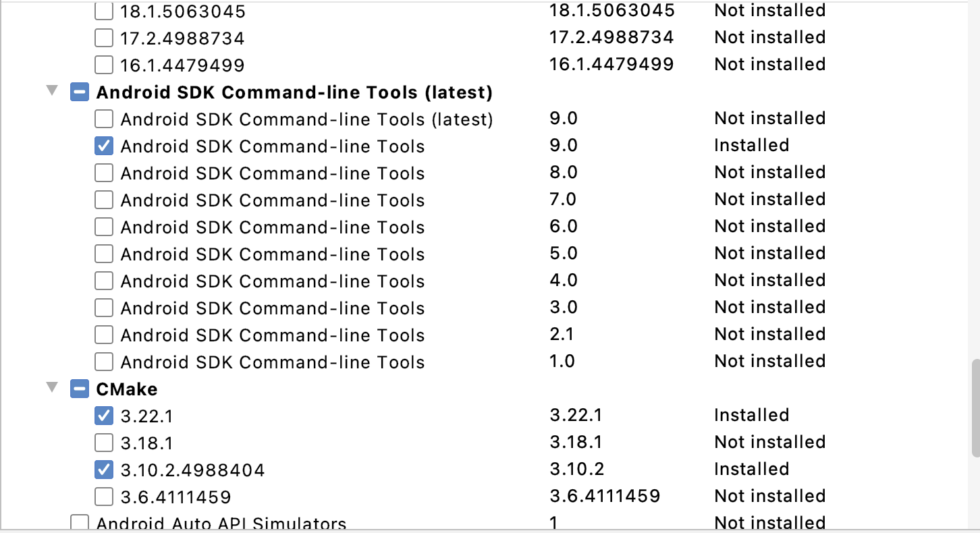Enable the 16.1.4479499 version checkbox
The height and width of the screenshot is (533, 980).
[x=104, y=65]
